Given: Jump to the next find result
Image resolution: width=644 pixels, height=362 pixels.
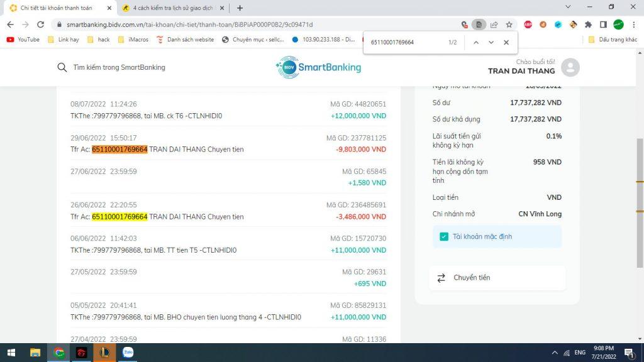Looking at the screenshot, I should [x=491, y=42].
